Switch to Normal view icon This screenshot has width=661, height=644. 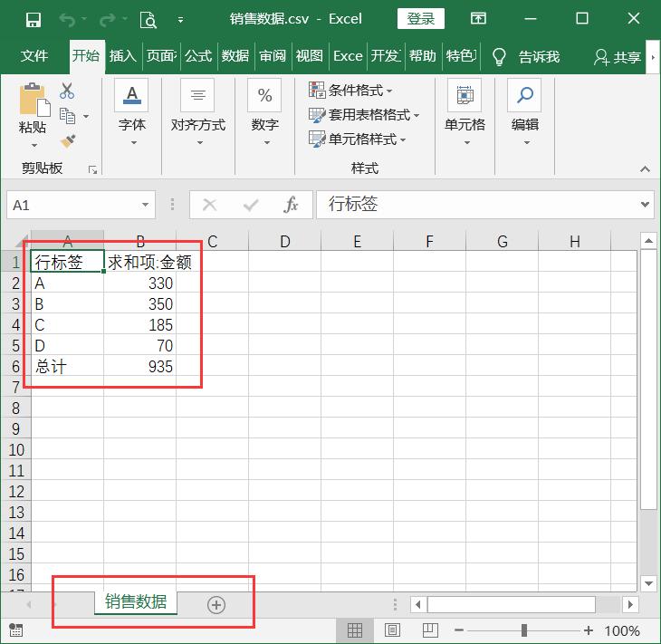355,630
